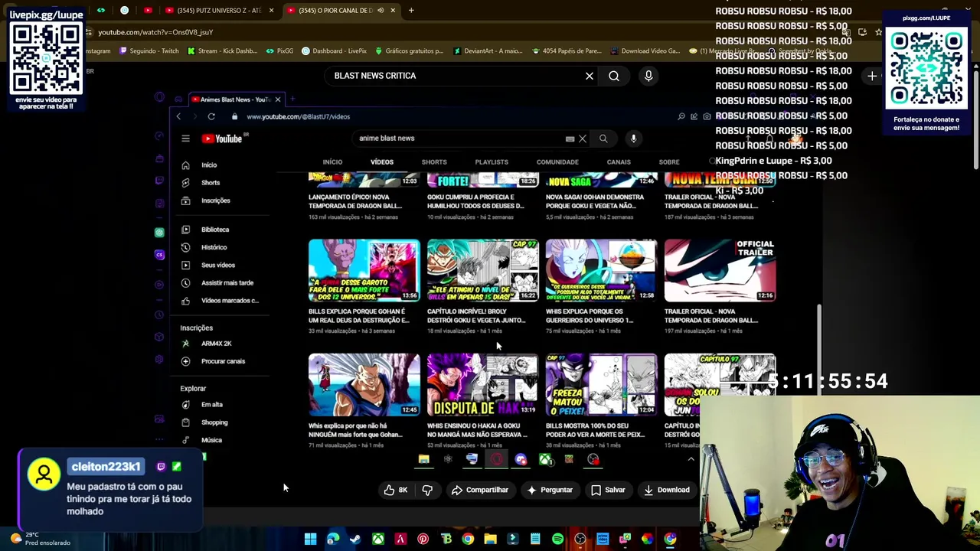980x551 pixels.
Task: Expand hidden tray icons chevron in recorded taskbar
Action: 691,459
